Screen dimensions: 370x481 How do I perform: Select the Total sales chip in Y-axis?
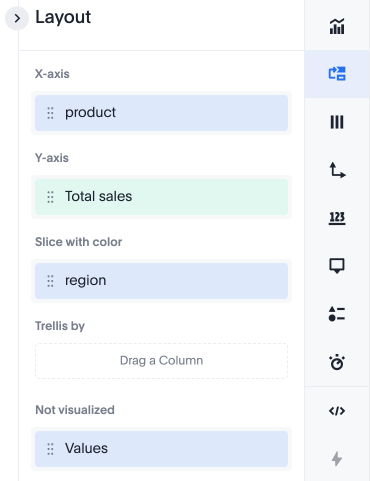point(161,197)
